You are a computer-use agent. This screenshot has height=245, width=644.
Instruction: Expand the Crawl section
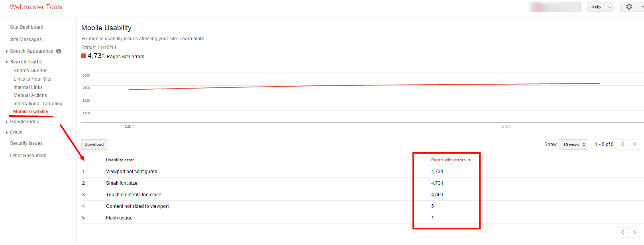point(7,133)
